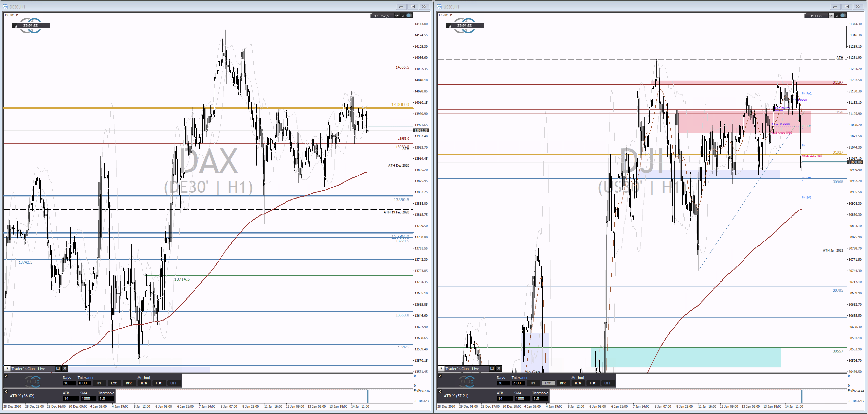Click the 13.962,5 price display on DE30 chart
The image size is (868, 414).
pyautogui.click(x=382, y=16)
